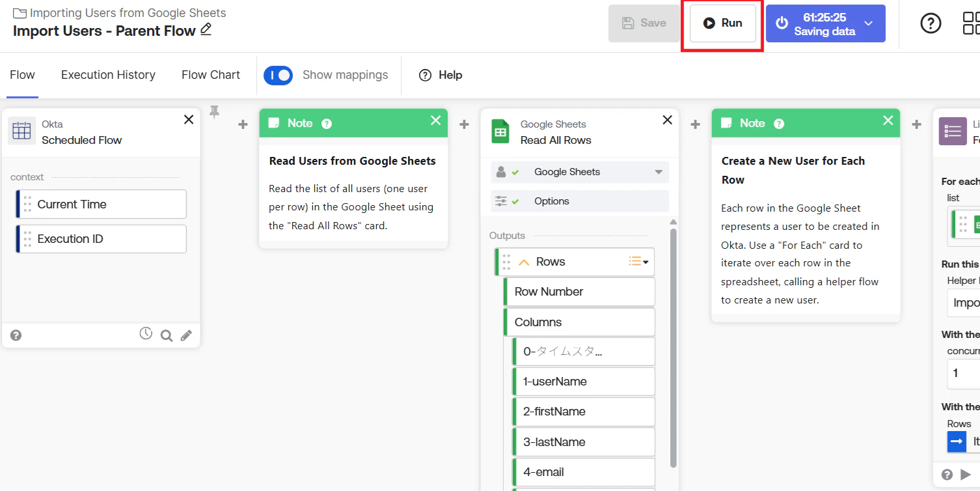Click the Import Users - Parent Flow title
The width and height of the screenshot is (980, 491).
(104, 31)
